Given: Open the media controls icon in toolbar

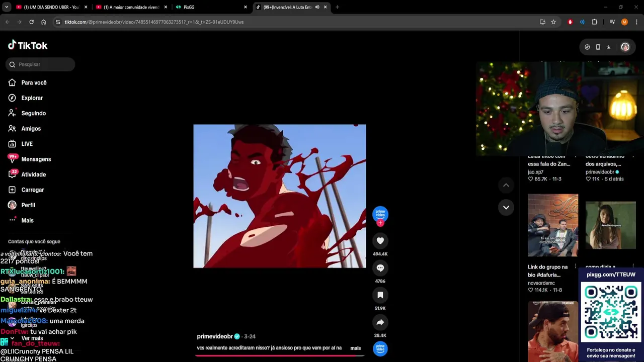Looking at the screenshot, I should [x=612, y=22].
